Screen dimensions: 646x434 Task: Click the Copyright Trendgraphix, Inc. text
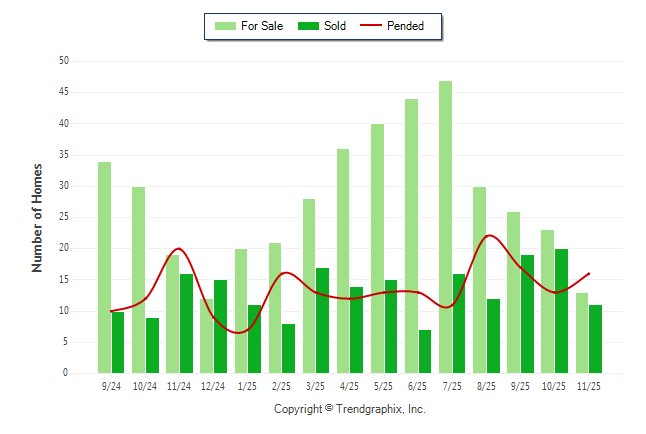[349, 409]
